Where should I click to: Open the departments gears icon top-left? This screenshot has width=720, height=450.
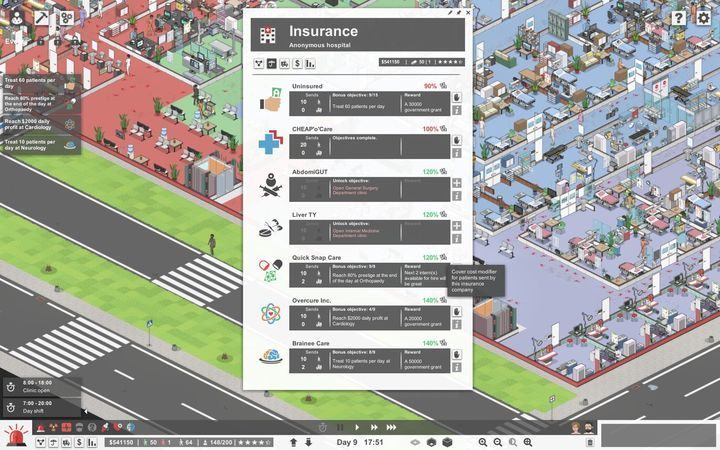pyautogui.click(x=67, y=18)
